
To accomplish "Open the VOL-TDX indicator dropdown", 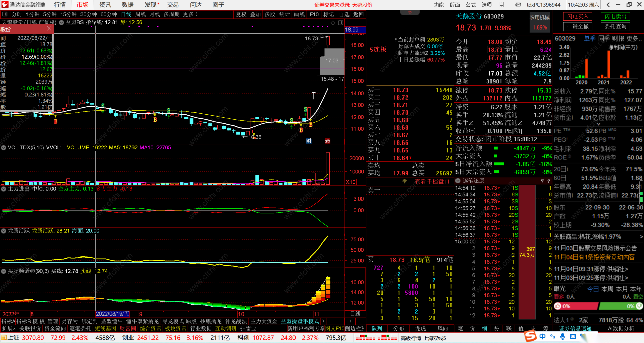I will [x=4, y=148].
